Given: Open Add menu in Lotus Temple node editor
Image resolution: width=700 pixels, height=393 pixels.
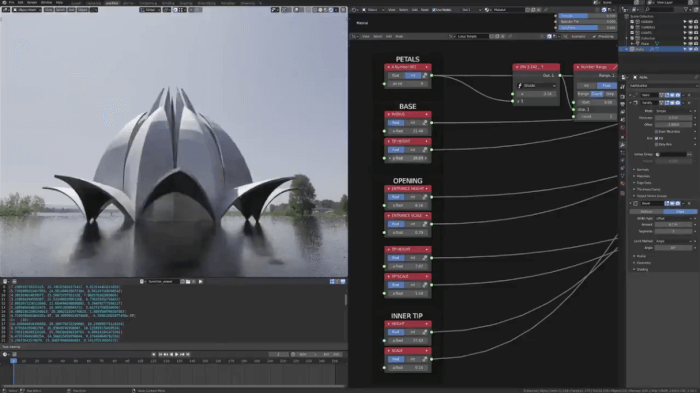Looking at the screenshot, I should coord(389,37).
